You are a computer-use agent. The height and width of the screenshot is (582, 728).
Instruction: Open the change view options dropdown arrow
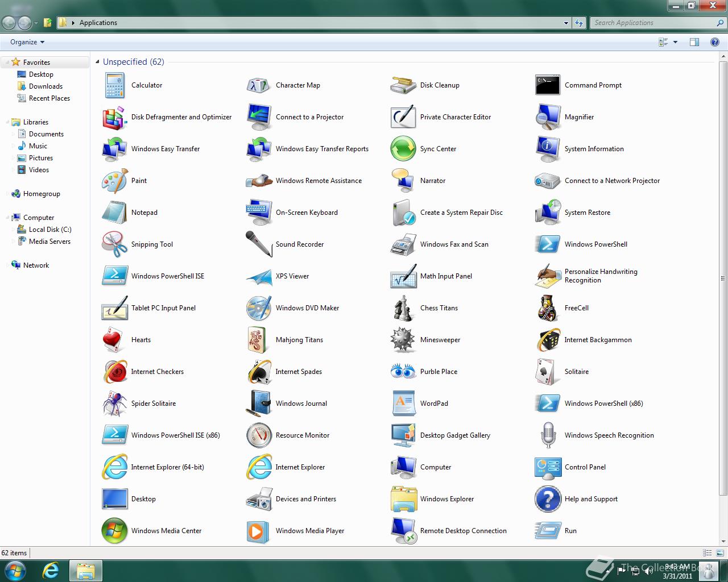[675, 42]
